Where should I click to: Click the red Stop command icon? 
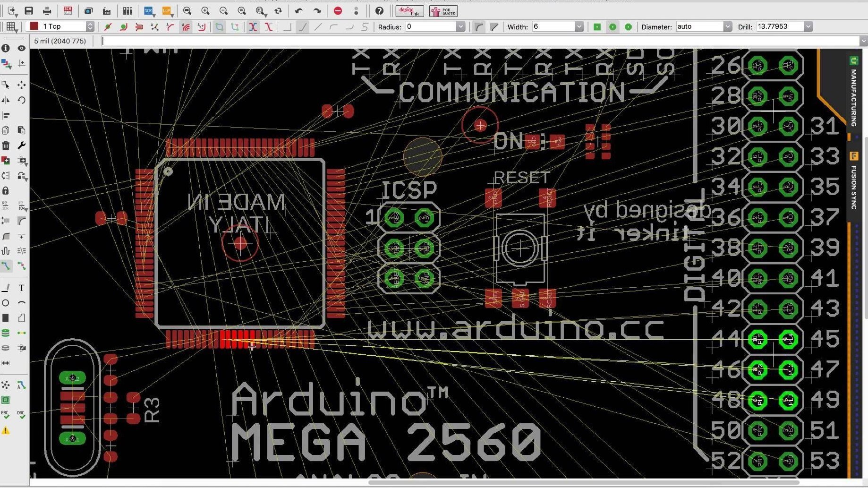pos(338,10)
